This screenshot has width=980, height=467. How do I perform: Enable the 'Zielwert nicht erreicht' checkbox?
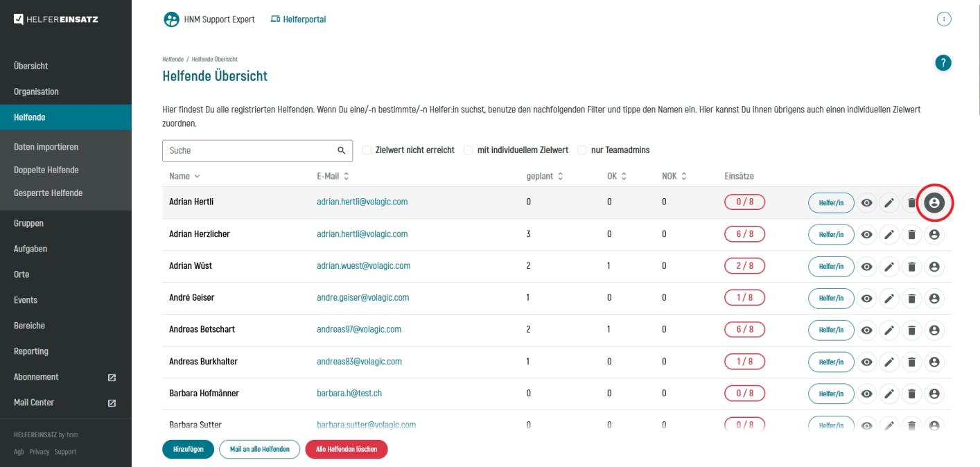[367, 150]
